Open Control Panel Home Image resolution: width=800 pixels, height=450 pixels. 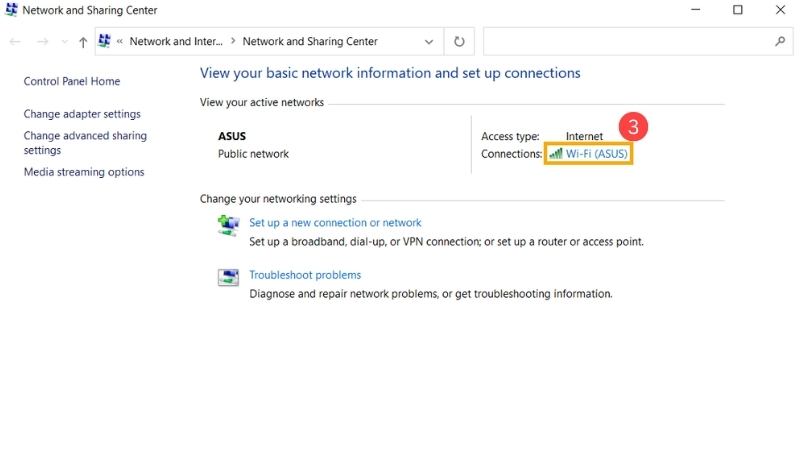click(x=72, y=81)
